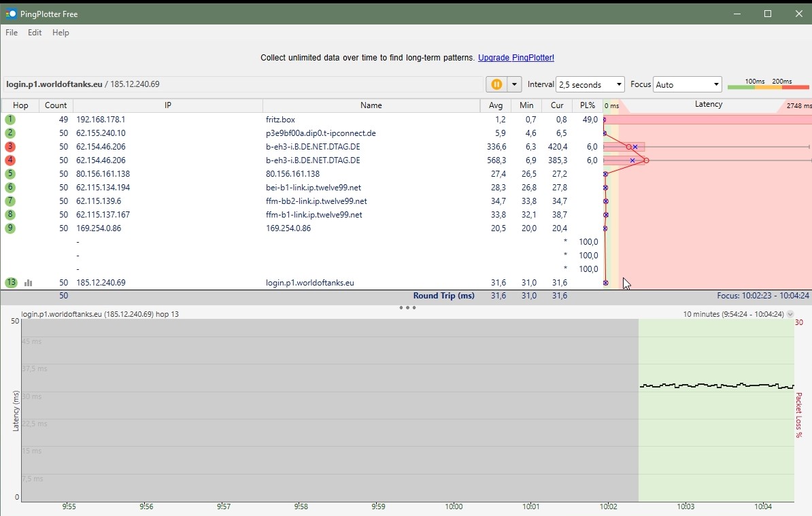Open the 10 minutes time-scale chevron
Image resolution: width=812 pixels, height=516 pixels.
pos(790,313)
